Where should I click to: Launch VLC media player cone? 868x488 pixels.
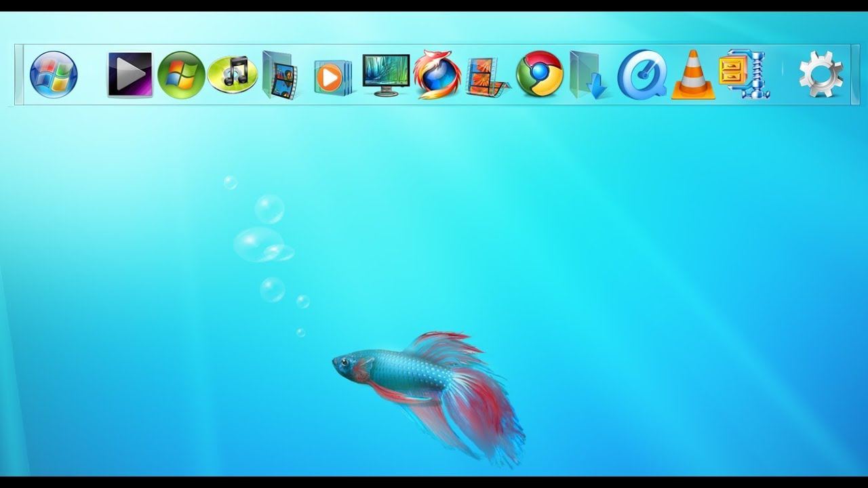tap(693, 75)
